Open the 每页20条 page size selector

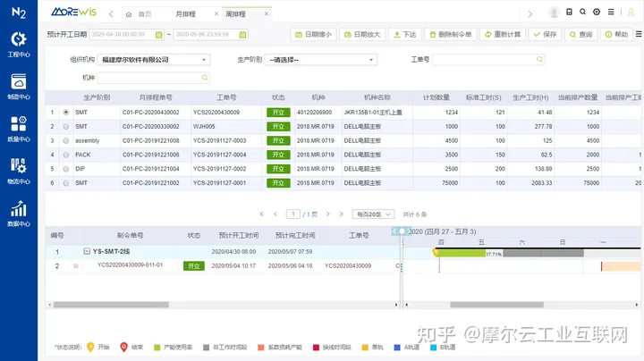pyautogui.click(x=373, y=214)
